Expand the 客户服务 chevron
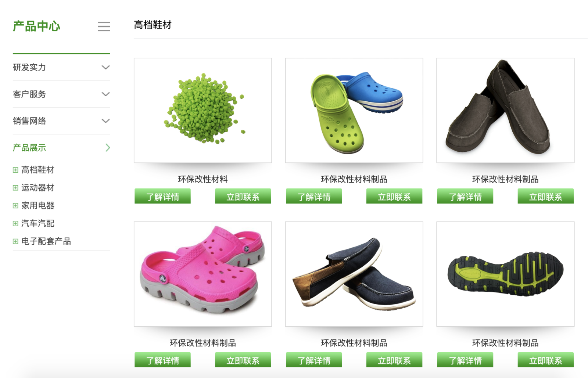The height and width of the screenshot is (378, 588). point(106,94)
